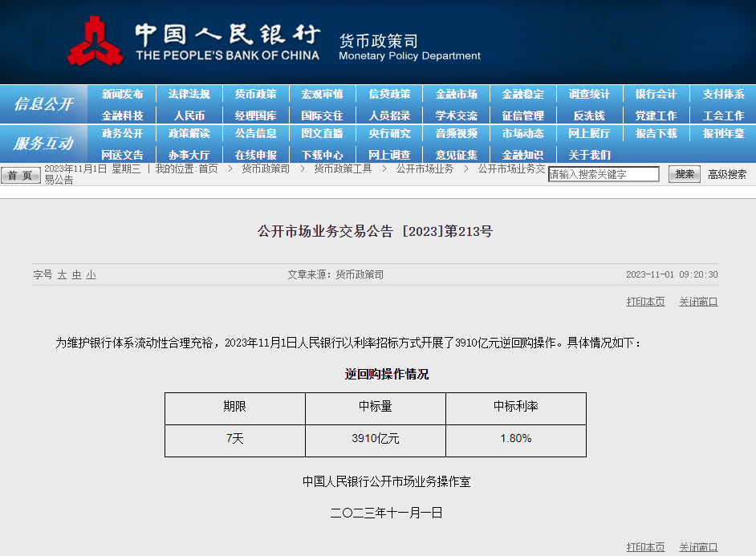Viewport: 756px width, 556px height.
Task: Focus the search keyword input field
Action: (604, 174)
